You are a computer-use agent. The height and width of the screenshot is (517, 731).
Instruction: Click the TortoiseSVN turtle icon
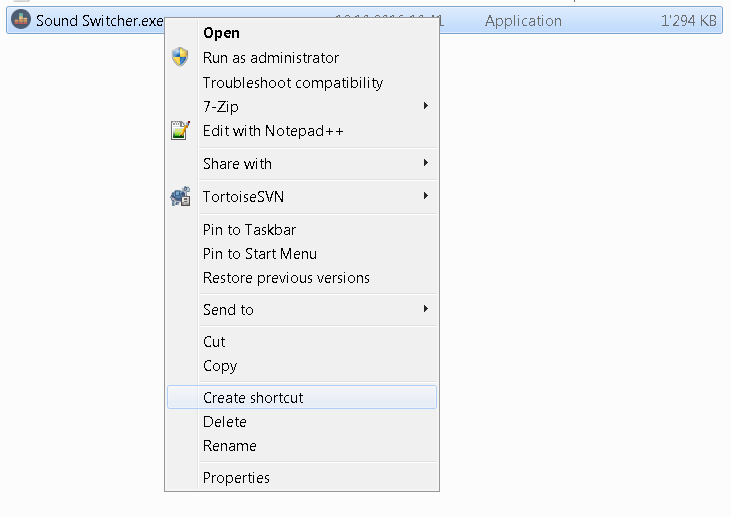click(180, 196)
